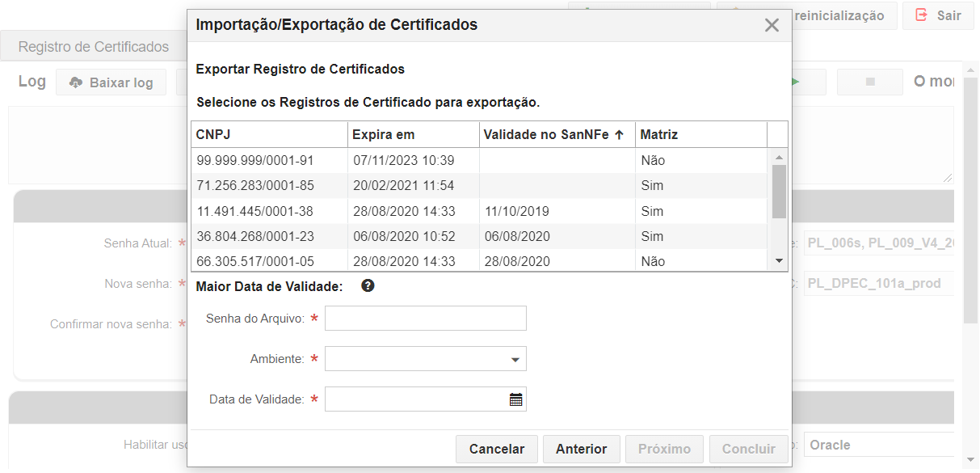The image size is (980, 473).
Task: Sort by the Expira em column header
Action: (413, 135)
